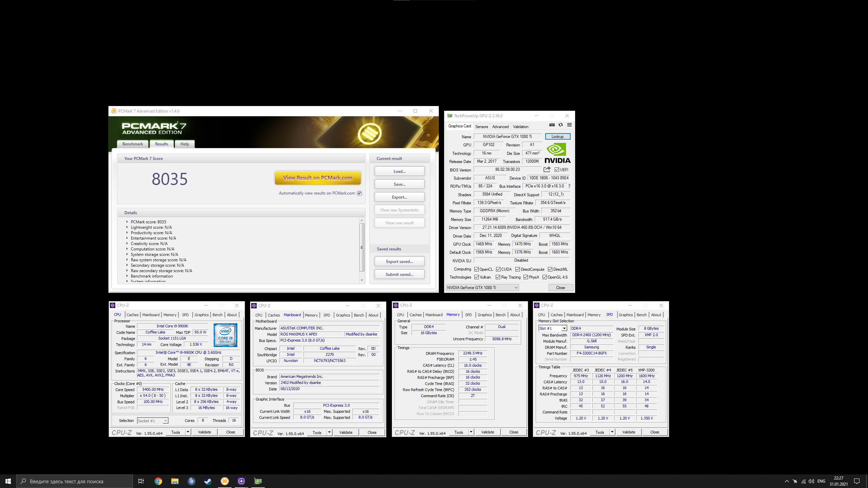Open the GPU-Z hamburger menu

click(570, 125)
